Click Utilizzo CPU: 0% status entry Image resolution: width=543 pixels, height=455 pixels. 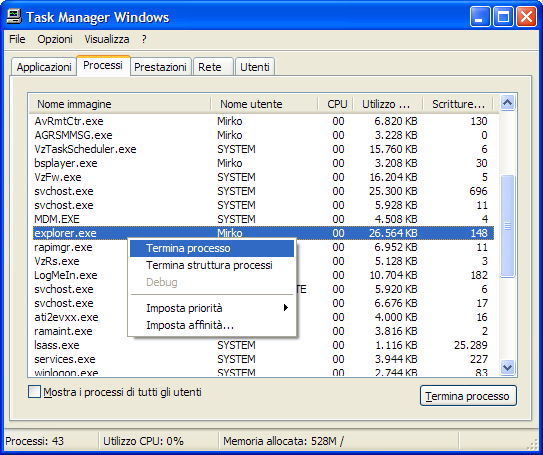click(143, 441)
